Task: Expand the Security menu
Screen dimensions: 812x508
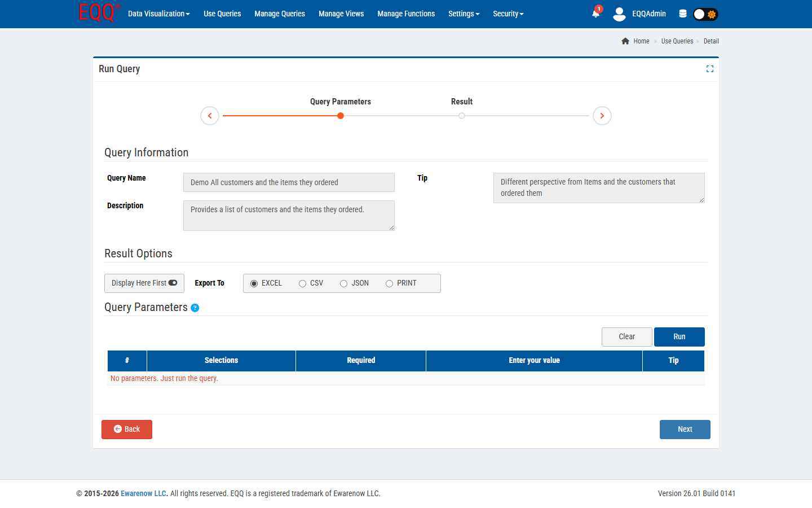Action: [x=507, y=14]
